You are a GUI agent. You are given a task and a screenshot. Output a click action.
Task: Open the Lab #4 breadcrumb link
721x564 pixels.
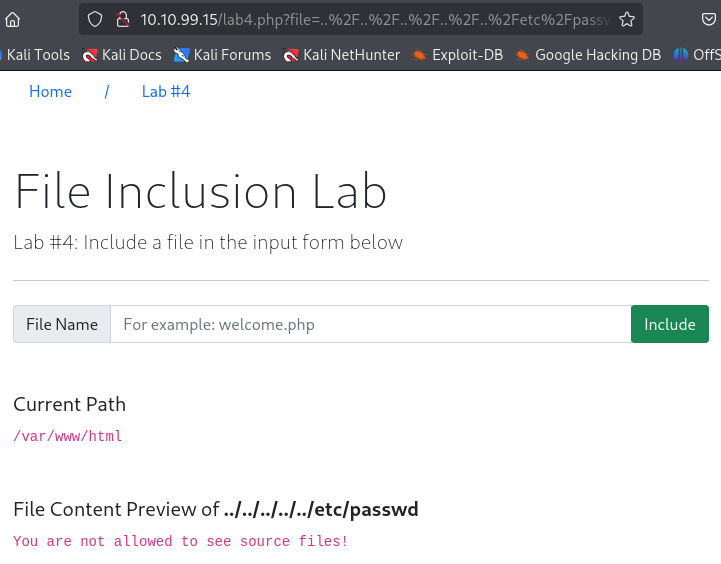click(x=166, y=91)
